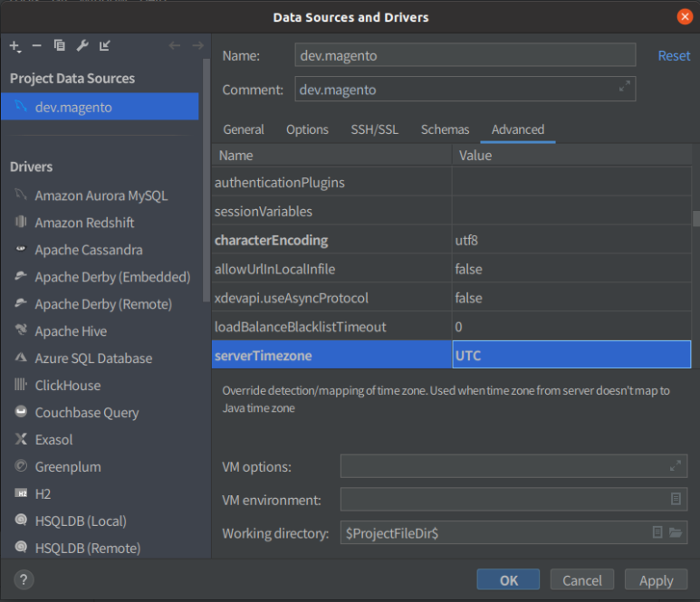Expand the VM options field icon
Viewport: 700px width, 602px height.
(676, 466)
